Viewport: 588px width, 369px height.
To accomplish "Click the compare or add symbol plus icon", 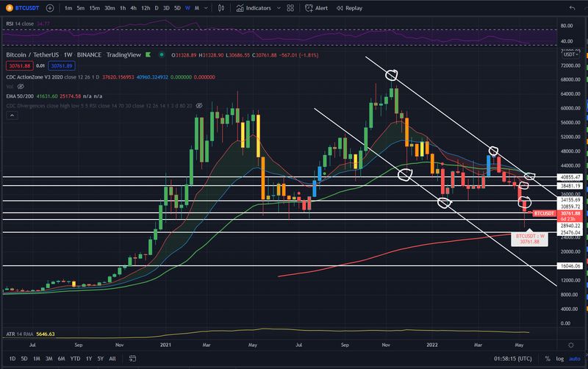I will pos(49,8).
